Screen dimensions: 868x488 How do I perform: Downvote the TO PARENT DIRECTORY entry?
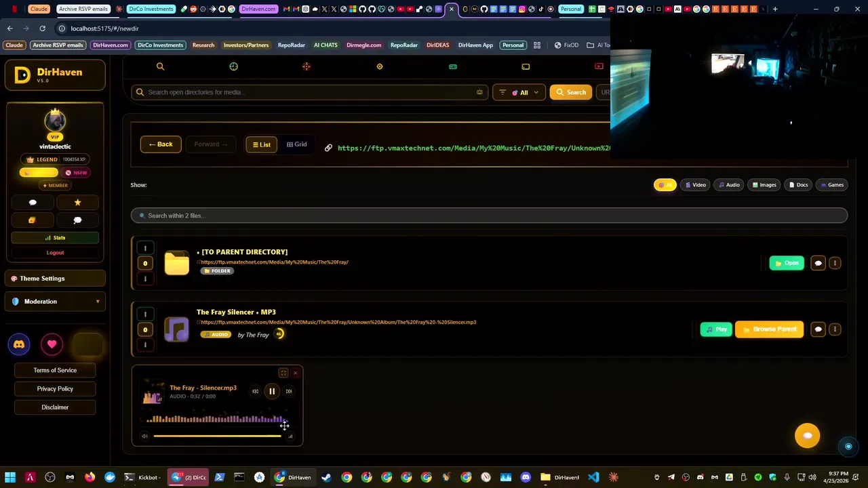point(144,279)
